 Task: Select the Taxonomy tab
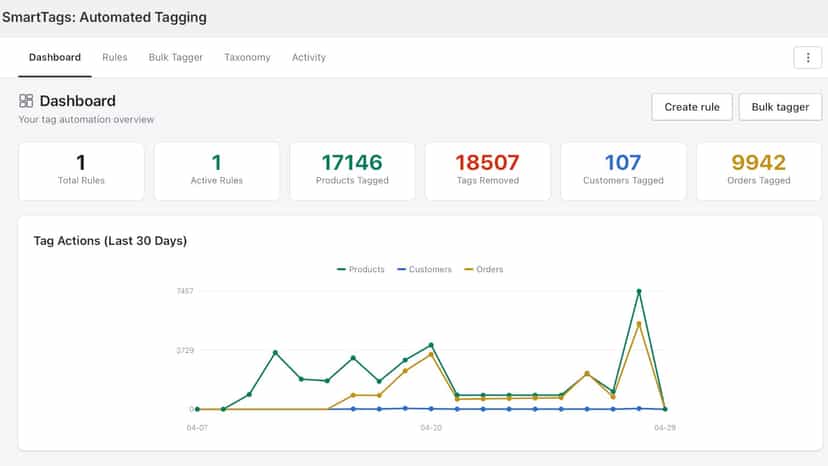pyautogui.click(x=247, y=57)
